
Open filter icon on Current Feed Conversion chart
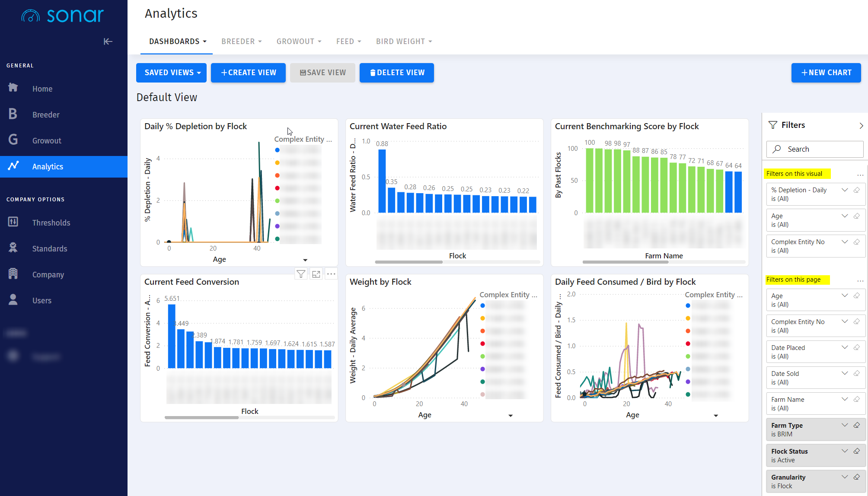[x=301, y=274]
